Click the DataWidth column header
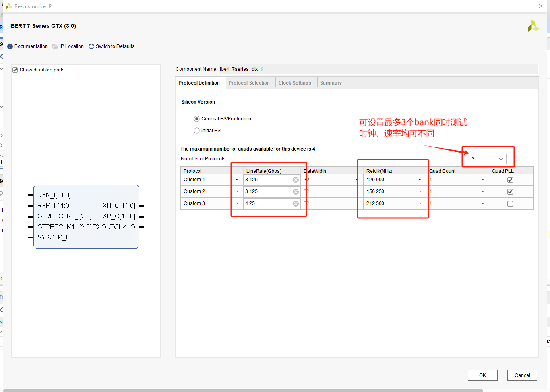 point(315,171)
